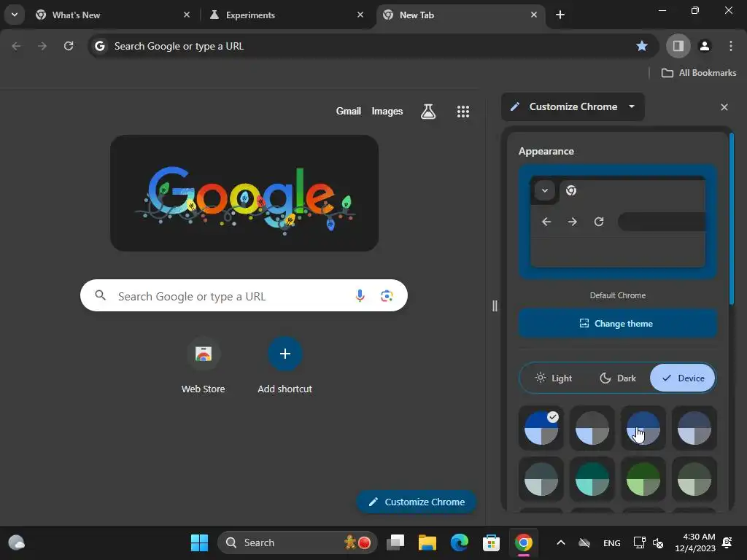Reload the current page
This screenshot has width=747, height=560.
pyautogui.click(x=69, y=46)
